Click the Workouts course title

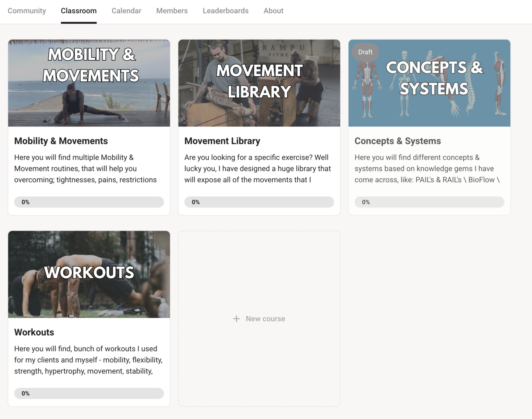[x=34, y=332]
